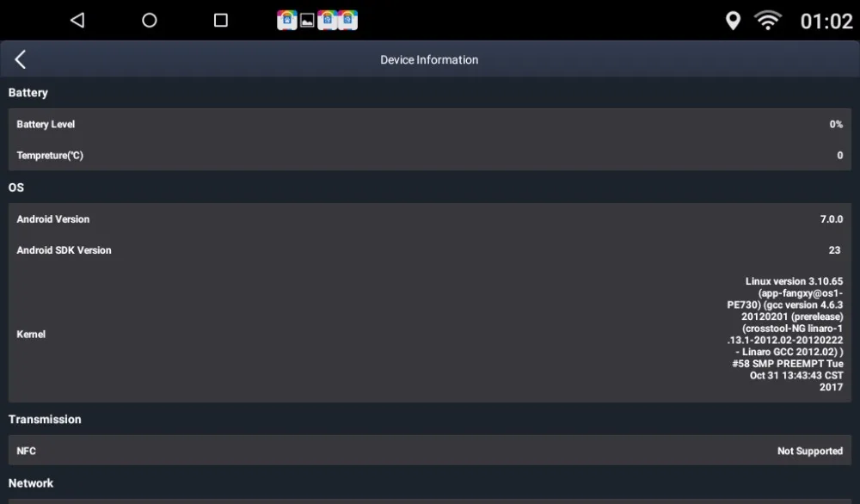The height and width of the screenshot is (504, 860).
Task: Select the NFC row label
Action: click(27, 451)
